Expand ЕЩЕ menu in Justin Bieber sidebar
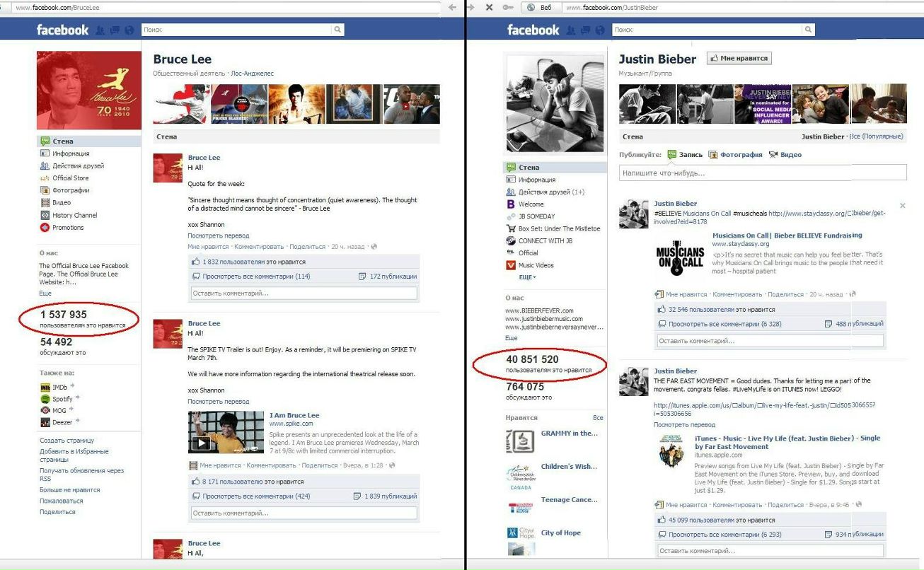The image size is (924, 570). pos(527,277)
